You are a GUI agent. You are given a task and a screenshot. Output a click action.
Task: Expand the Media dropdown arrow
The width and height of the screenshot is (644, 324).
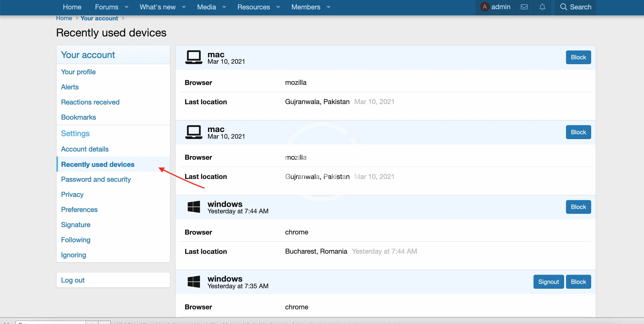coord(224,7)
